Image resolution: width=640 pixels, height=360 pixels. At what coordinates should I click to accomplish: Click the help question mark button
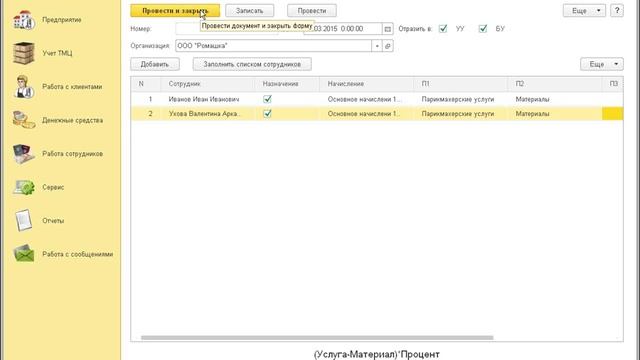617,11
